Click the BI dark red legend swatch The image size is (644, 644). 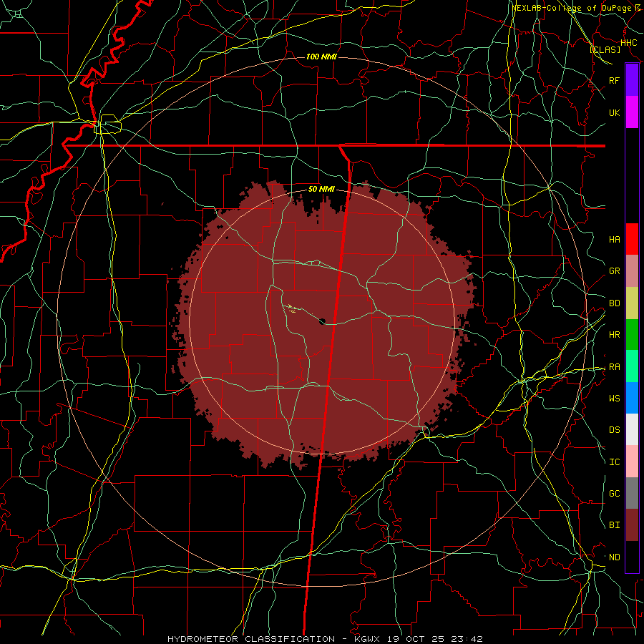point(632,525)
